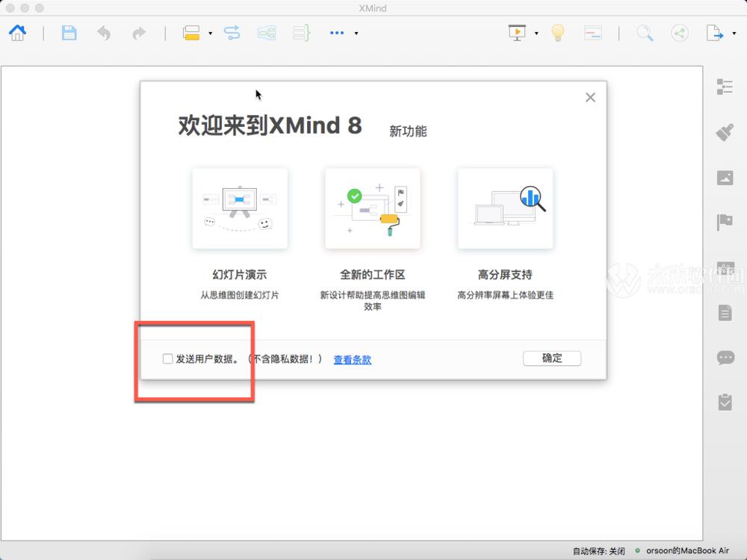Click the 幻灯片演示 feature thumbnail
The height and width of the screenshot is (560, 747).
click(x=240, y=208)
